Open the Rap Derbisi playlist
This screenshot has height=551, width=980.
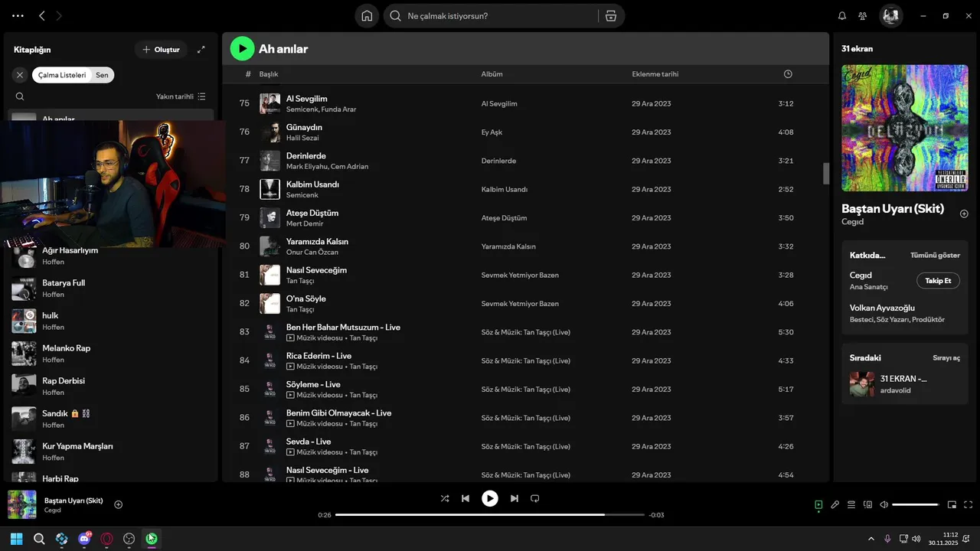[x=112, y=386]
